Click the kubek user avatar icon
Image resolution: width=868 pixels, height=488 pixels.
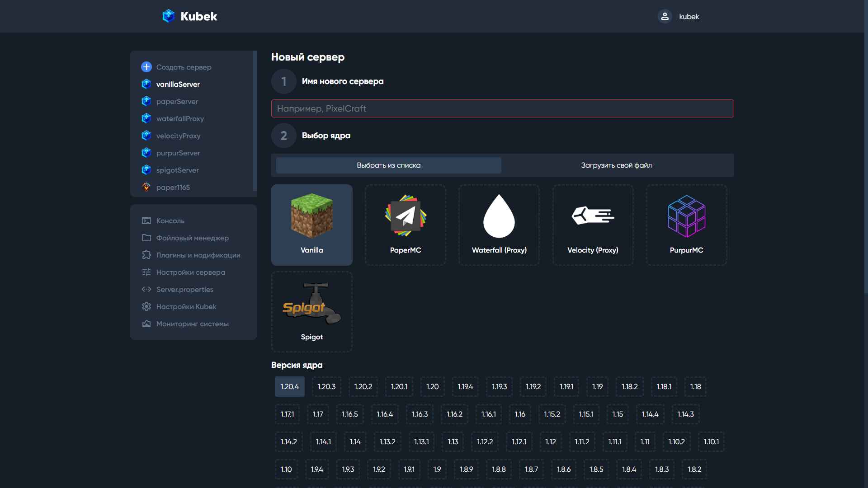click(665, 16)
